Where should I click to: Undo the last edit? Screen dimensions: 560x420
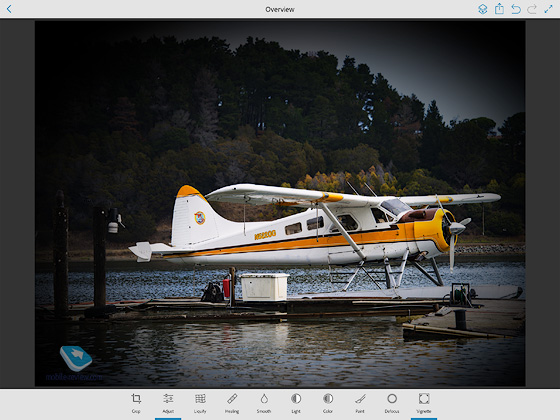pos(516,9)
